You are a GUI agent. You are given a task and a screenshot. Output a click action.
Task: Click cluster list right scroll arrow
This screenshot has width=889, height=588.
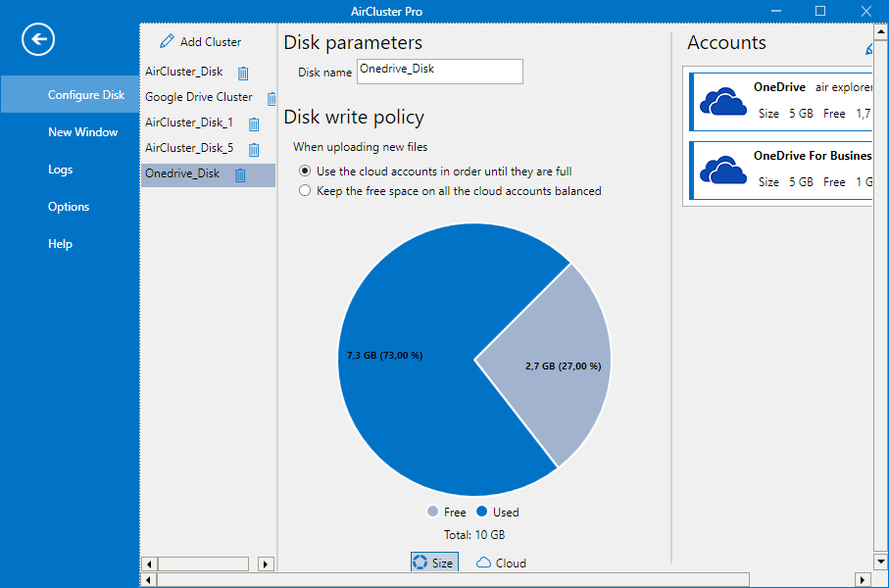tap(266, 563)
